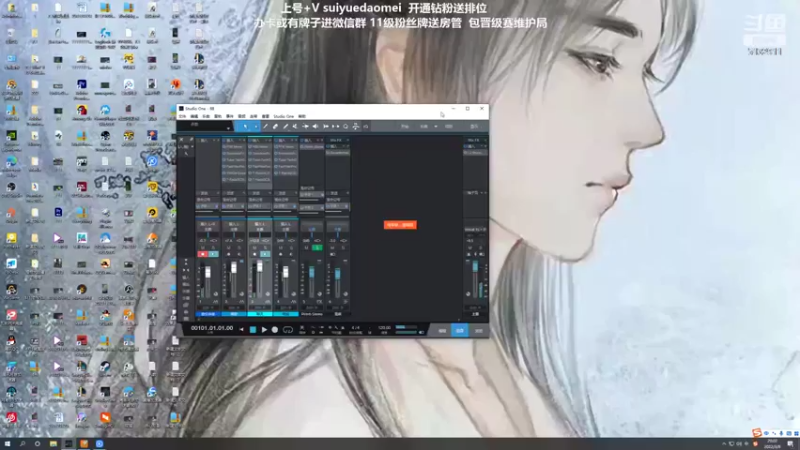Open channel 3 output routing selector
The image size is (800, 450).
point(259,206)
